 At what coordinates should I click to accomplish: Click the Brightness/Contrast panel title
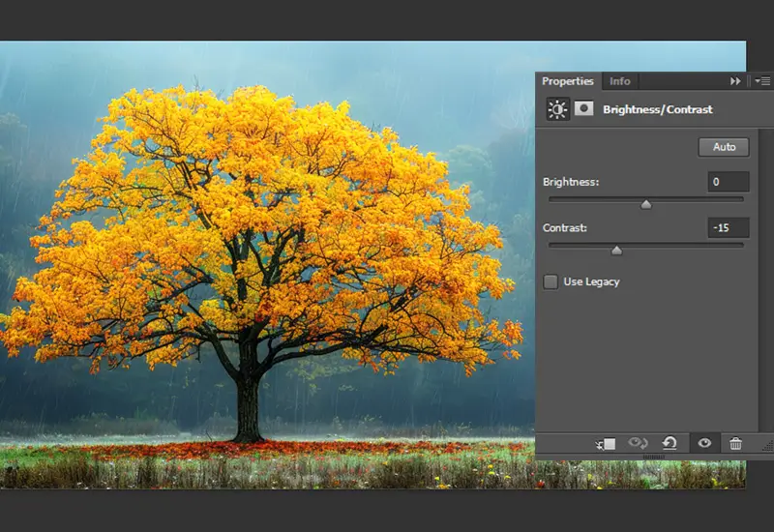657,109
